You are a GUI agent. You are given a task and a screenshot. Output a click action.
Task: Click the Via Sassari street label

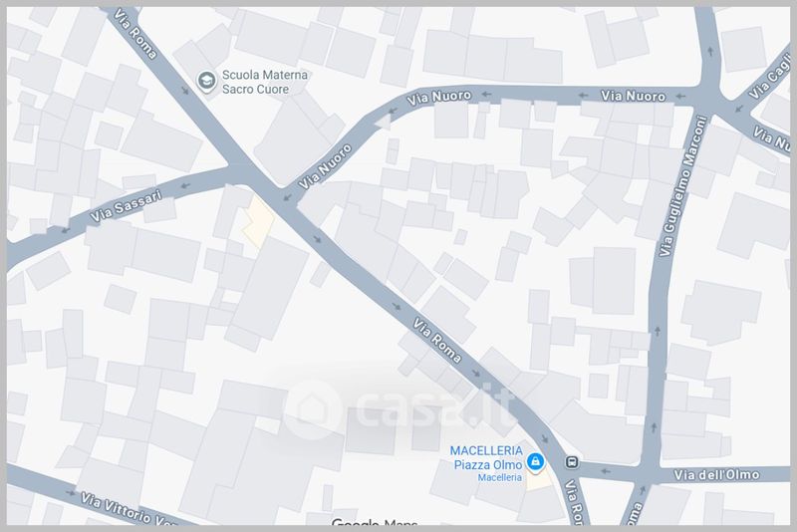(127, 206)
